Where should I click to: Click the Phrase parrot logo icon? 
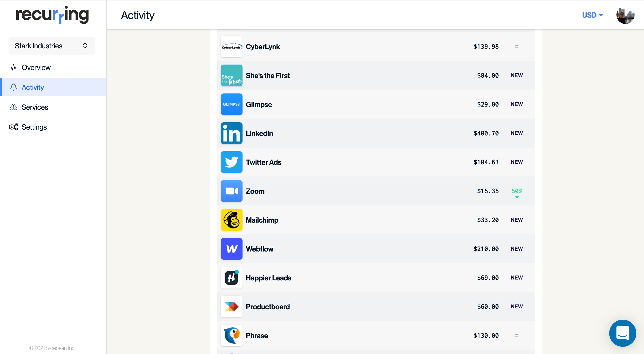231,335
